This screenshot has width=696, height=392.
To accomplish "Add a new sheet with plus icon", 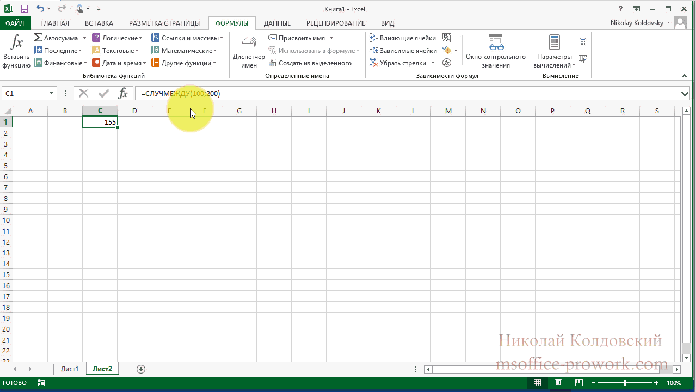I will 141,369.
